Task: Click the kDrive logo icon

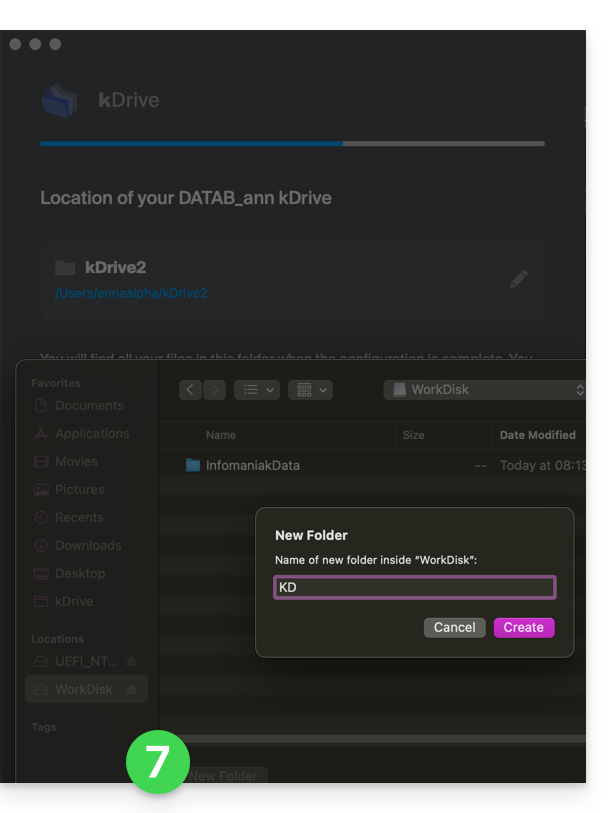Action: tap(60, 99)
